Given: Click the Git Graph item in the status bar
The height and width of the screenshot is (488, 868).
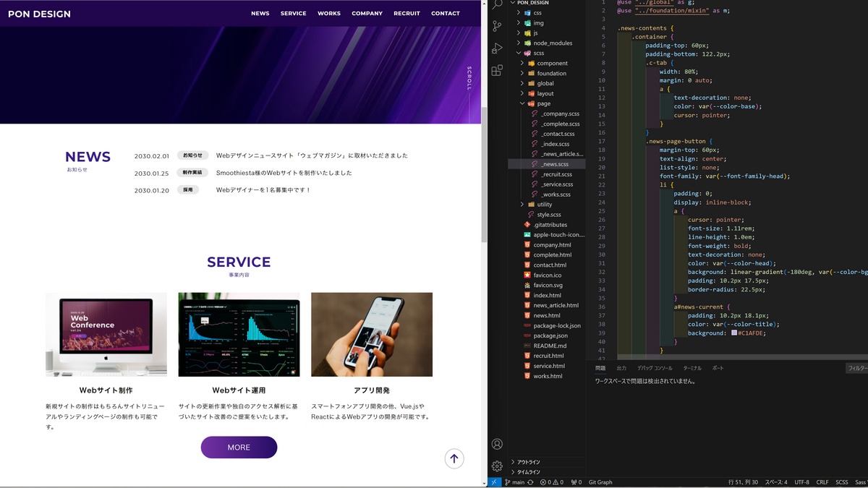Looking at the screenshot, I should [x=600, y=481].
